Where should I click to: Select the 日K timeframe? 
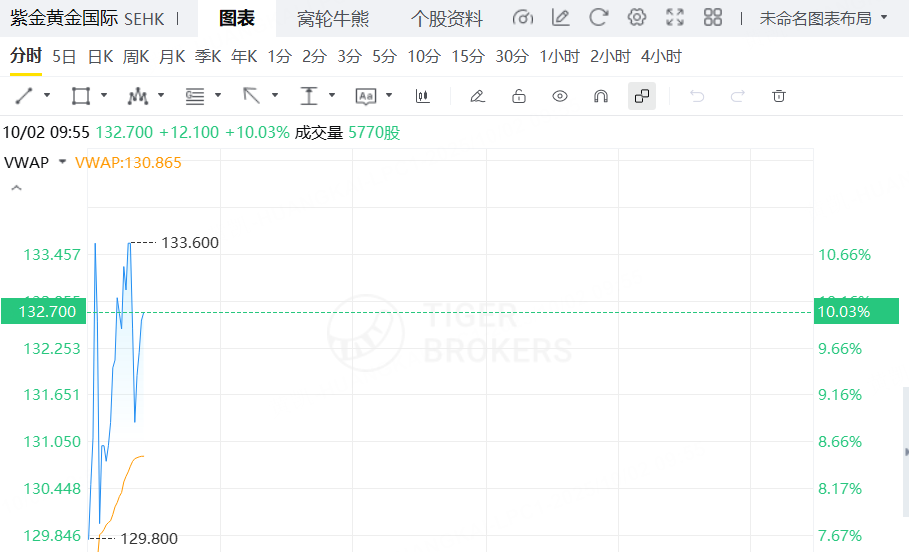[x=100, y=57]
